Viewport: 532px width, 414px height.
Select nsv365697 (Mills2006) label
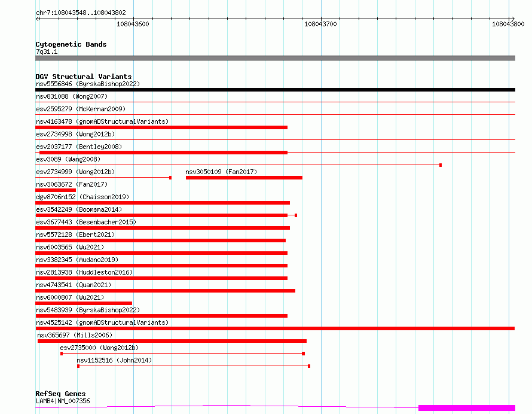click(x=75, y=335)
